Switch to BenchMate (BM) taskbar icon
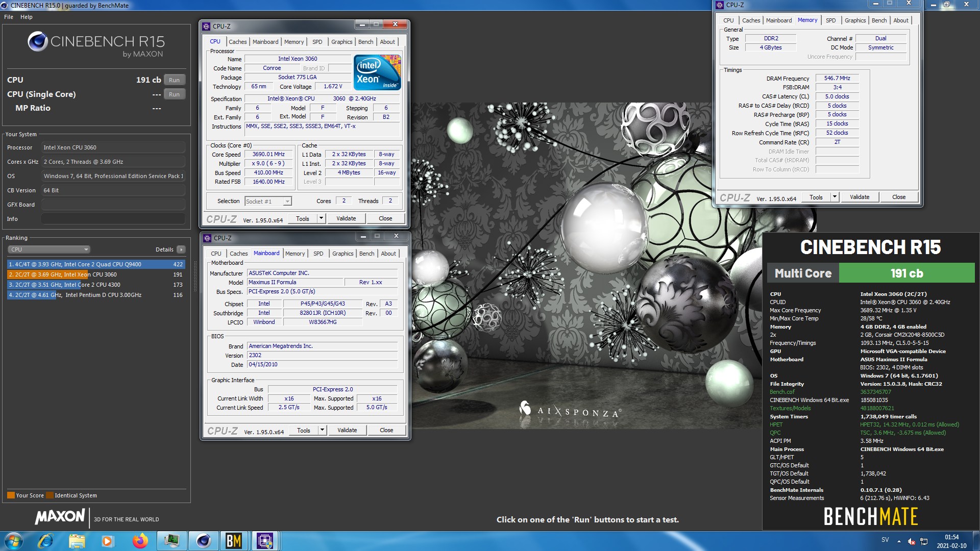 coord(234,541)
